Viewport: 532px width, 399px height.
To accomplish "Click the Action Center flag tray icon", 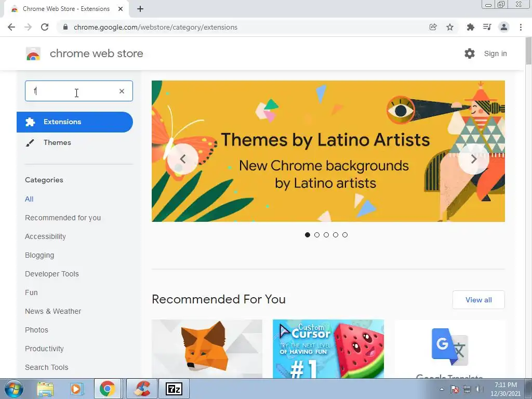I will [x=455, y=389].
